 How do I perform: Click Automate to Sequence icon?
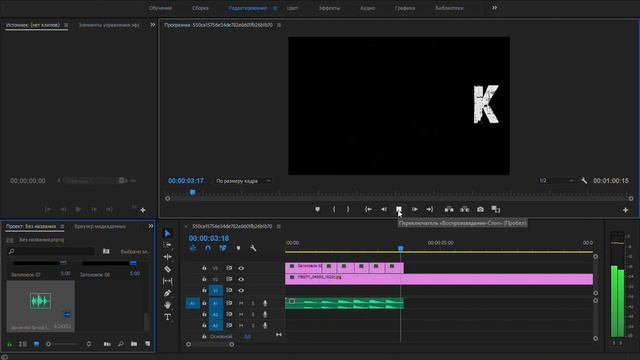(x=107, y=344)
